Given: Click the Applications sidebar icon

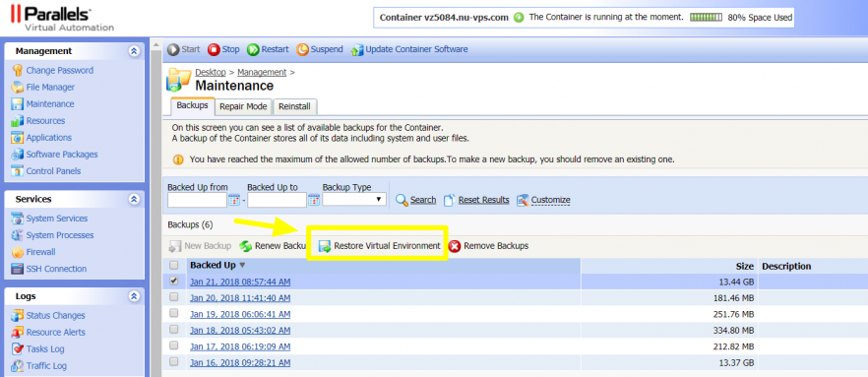Looking at the screenshot, I should tap(17, 137).
